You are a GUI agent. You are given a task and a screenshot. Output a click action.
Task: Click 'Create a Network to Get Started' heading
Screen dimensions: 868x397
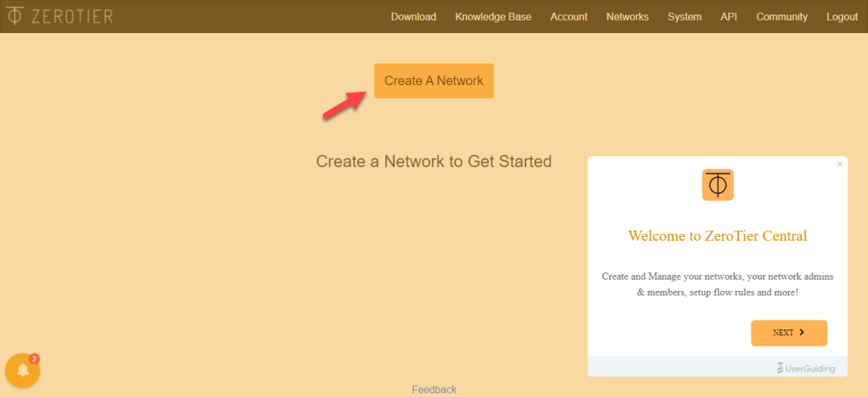coord(433,161)
